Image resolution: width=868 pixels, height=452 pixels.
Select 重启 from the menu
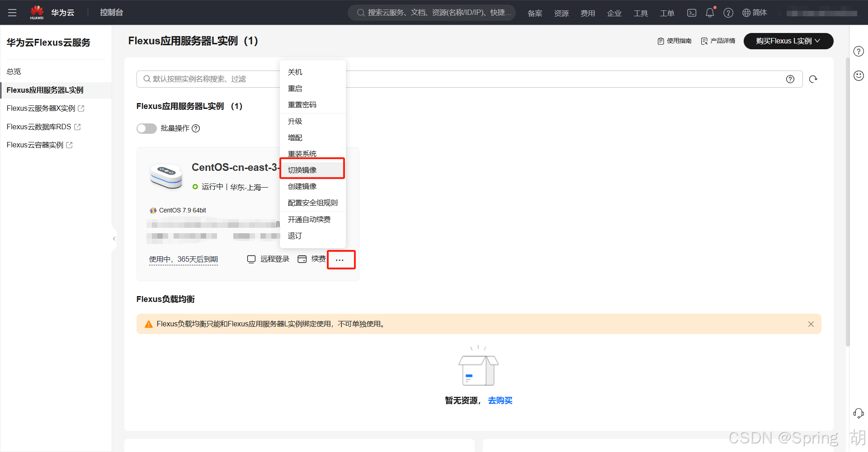[312, 89]
